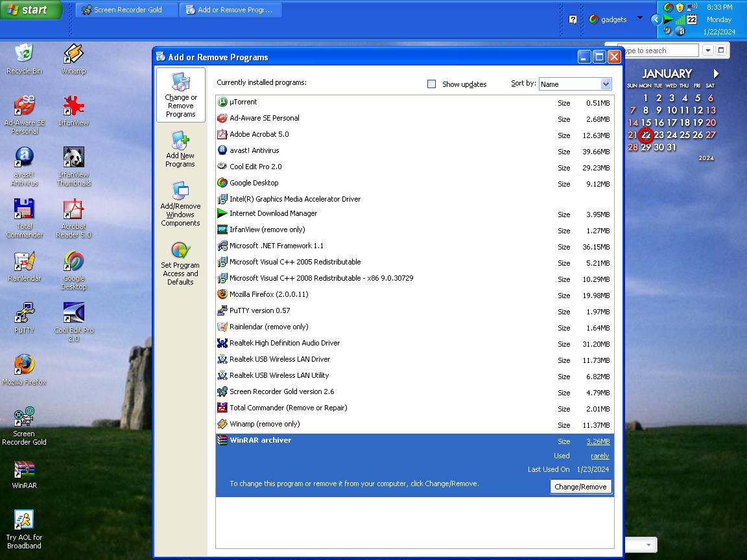Image resolution: width=747 pixels, height=560 pixels.
Task: Select Microsoft Visual C++ 2005 Redistributable entry
Action: 414,262
